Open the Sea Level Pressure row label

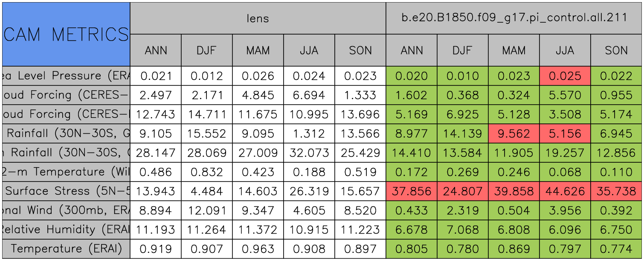click(66, 76)
